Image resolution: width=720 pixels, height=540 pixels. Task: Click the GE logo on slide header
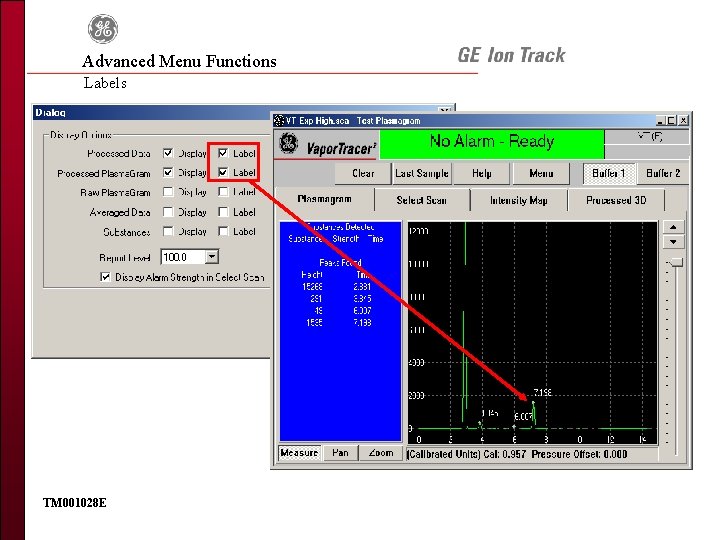(103, 29)
